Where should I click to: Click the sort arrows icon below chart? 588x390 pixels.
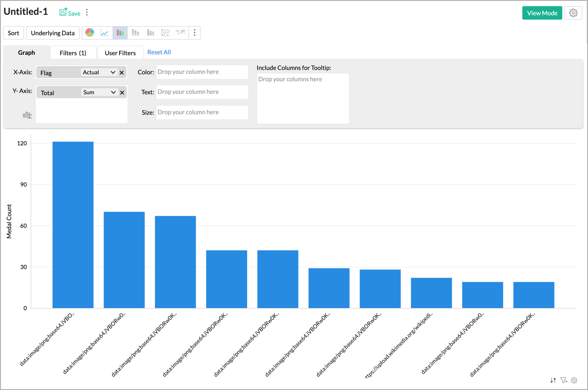coord(553,380)
